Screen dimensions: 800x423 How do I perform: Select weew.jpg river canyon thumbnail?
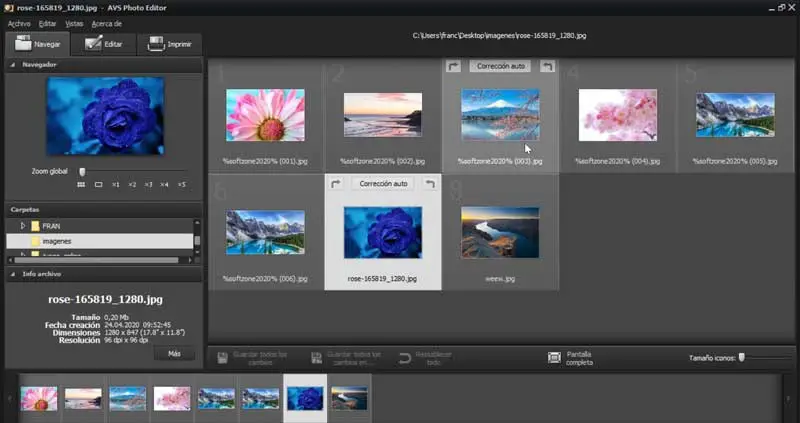[500, 232]
